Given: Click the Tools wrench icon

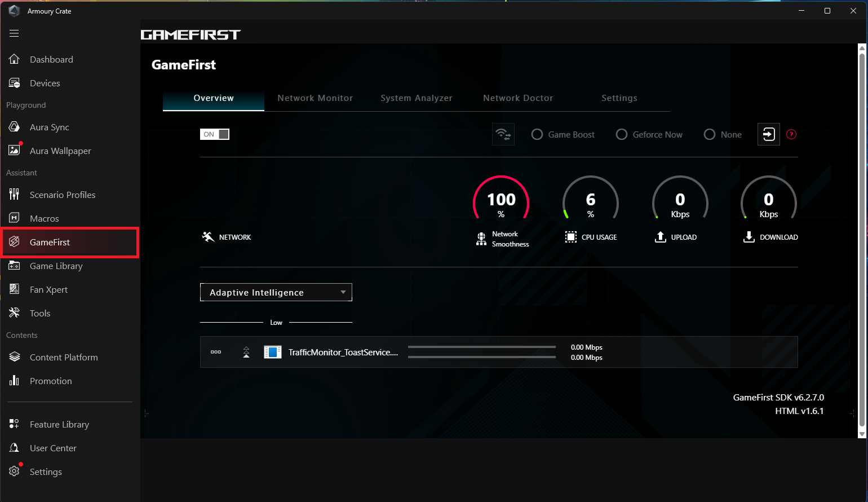Looking at the screenshot, I should click(14, 313).
